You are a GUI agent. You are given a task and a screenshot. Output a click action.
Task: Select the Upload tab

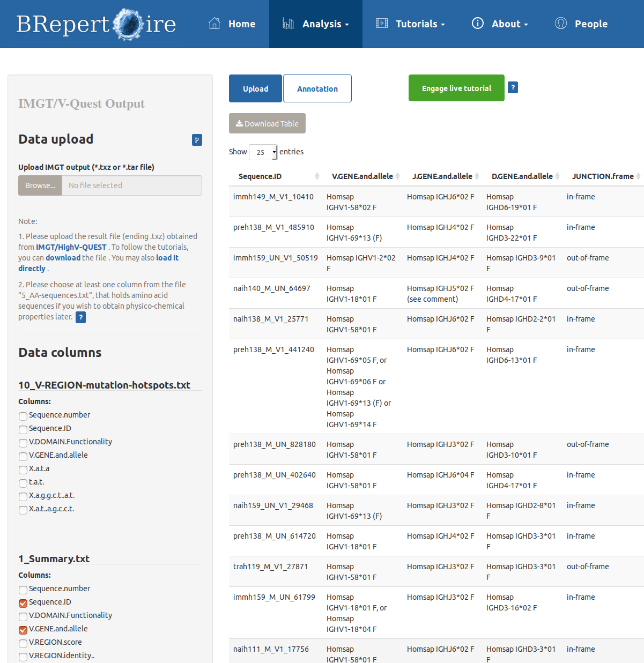tap(255, 89)
